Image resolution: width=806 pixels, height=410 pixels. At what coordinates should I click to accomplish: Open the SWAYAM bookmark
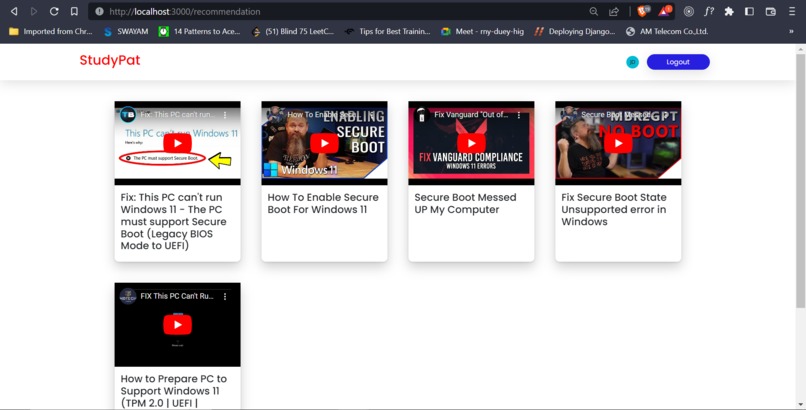126,31
